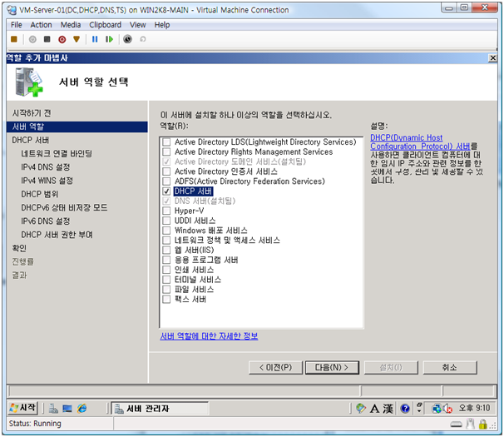Image resolution: width=504 pixels, height=437 pixels.
Task: Click the green Reset/Resume play icon
Action: click(x=109, y=39)
